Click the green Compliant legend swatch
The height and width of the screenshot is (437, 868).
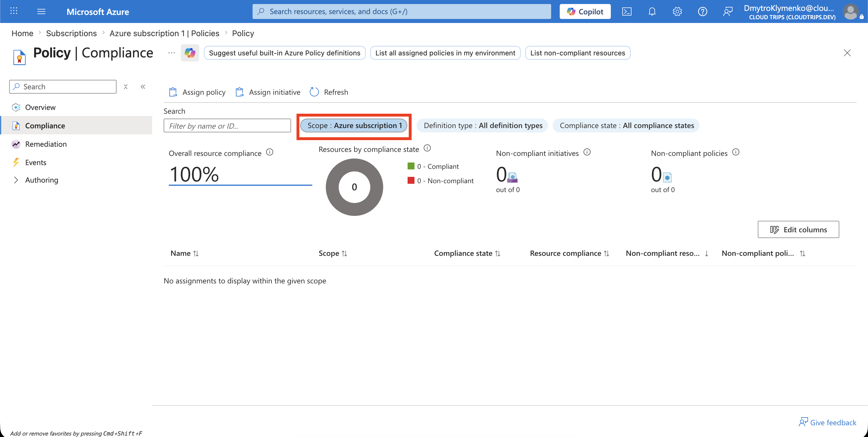[x=411, y=166]
